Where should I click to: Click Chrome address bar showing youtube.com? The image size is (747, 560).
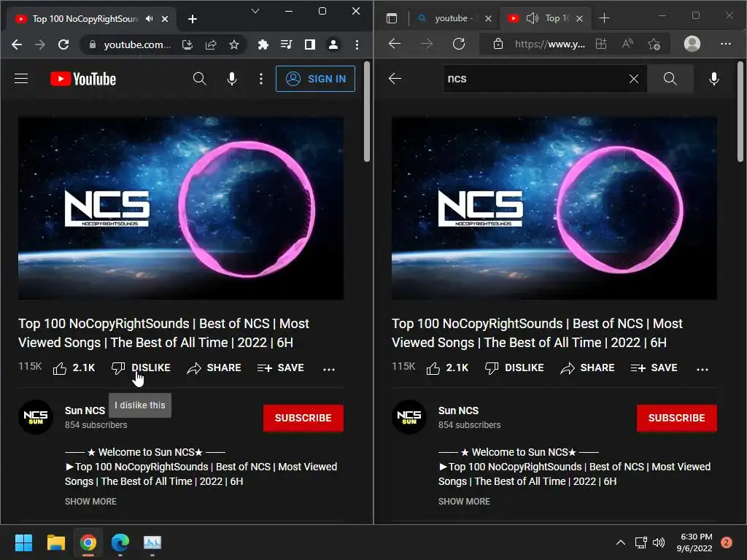coord(136,44)
